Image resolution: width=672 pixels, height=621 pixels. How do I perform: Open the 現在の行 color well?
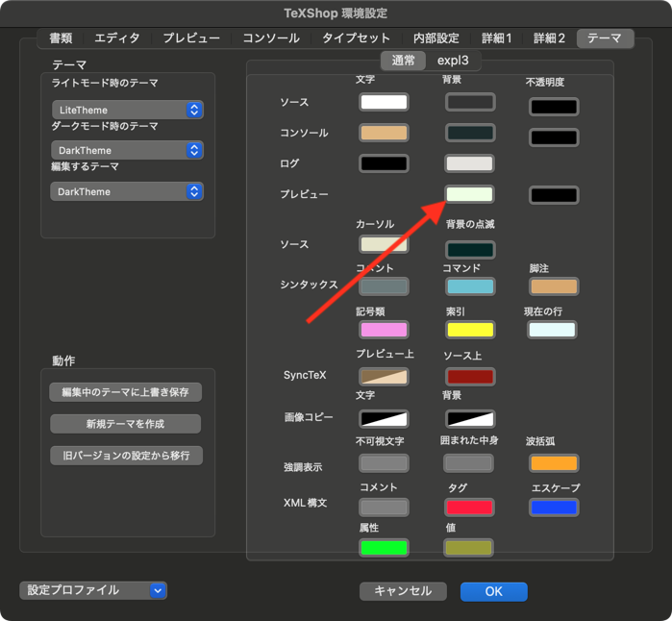point(552,330)
